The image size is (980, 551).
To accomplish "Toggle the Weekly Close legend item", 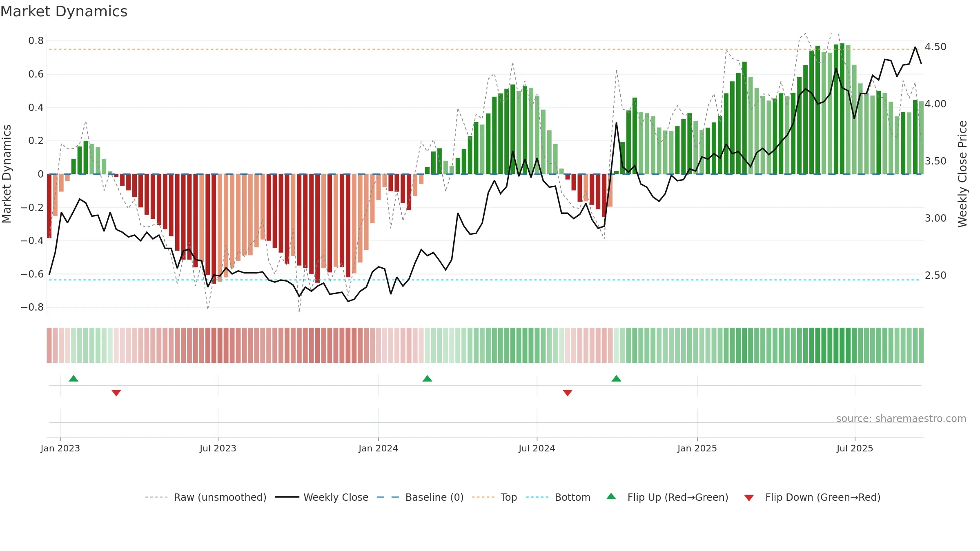I will pyautogui.click(x=322, y=497).
